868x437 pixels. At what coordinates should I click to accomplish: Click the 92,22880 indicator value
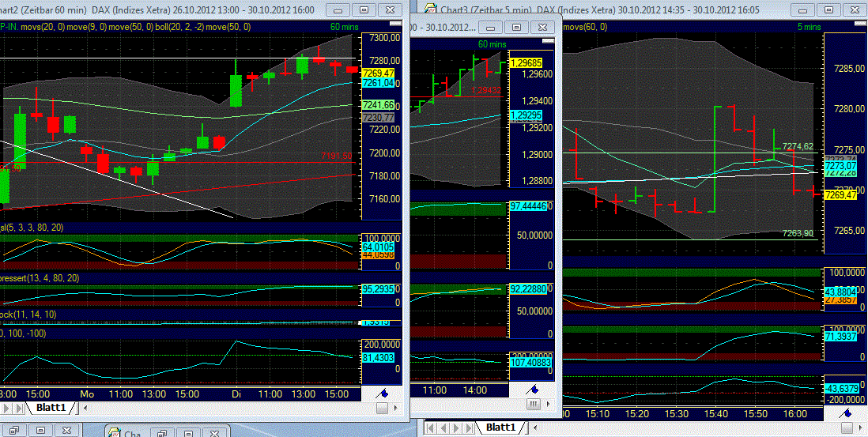point(528,288)
